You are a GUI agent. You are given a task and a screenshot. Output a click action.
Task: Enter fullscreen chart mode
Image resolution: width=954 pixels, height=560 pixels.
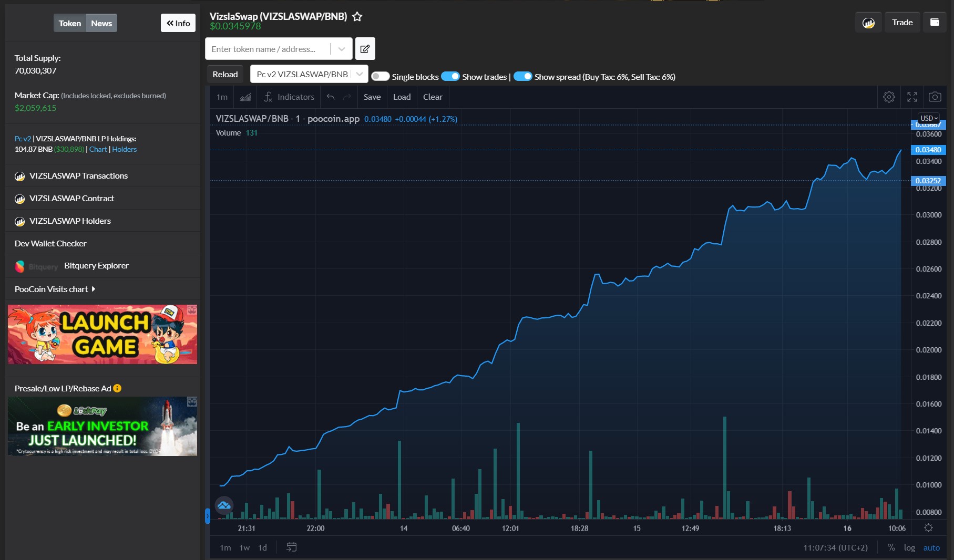tap(912, 97)
